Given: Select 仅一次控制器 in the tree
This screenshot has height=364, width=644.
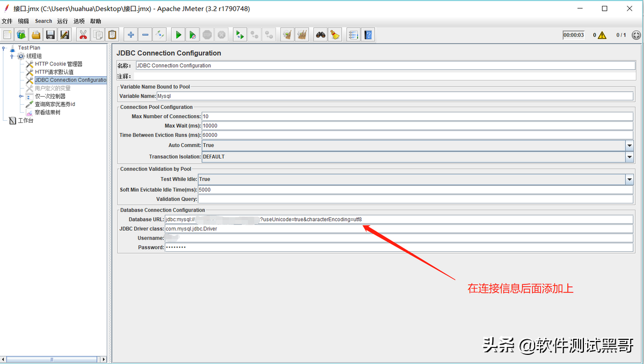Looking at the screenshot, I should pos(50,96).
